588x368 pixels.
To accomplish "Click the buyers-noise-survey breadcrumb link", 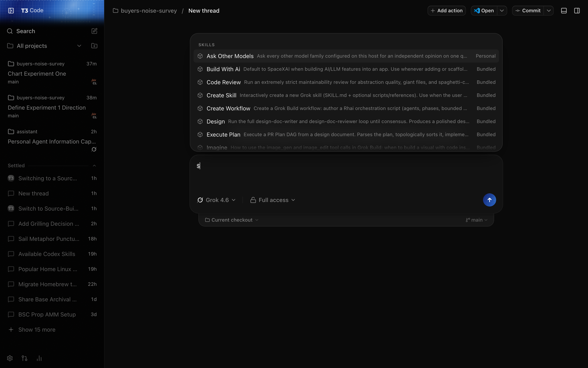I will coord(149,11).
